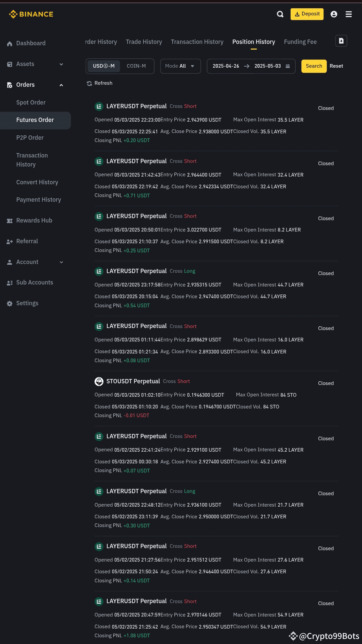Click the Deposit button

(x=307, y=14)
